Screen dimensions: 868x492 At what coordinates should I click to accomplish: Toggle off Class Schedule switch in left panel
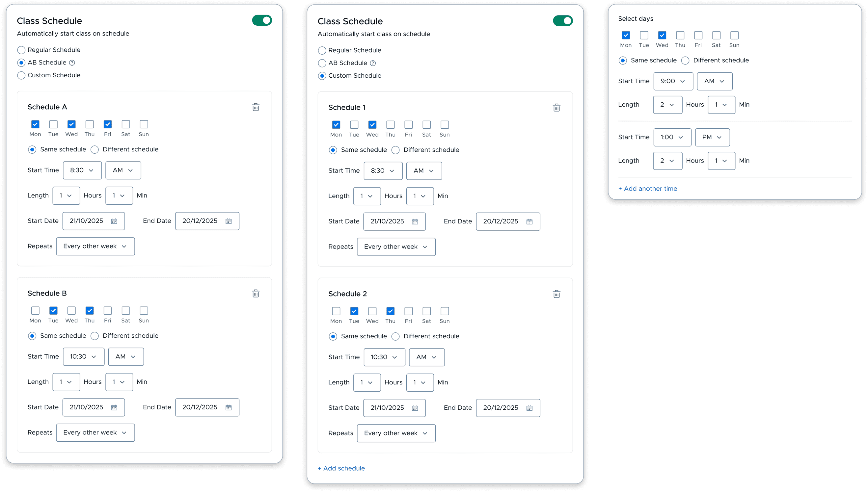tap(262, 21)
